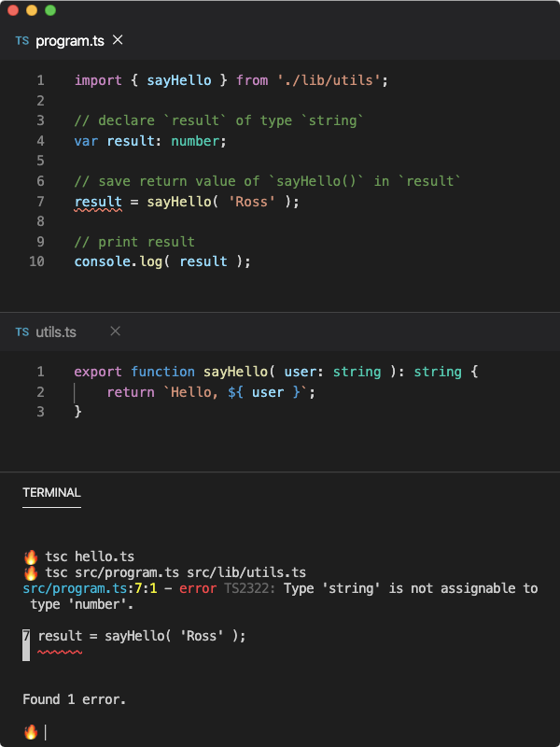Click the green maximize window button
Image resolution: width=560 pixels, height=747 pixels.
50,10
